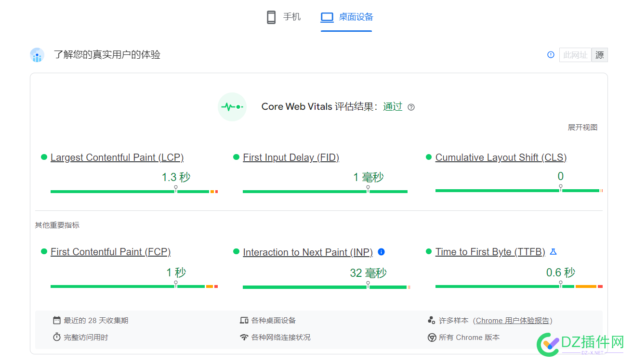633x364 pixels.
Task: Click the desktop laptop icon
Action: click(327, 17)
